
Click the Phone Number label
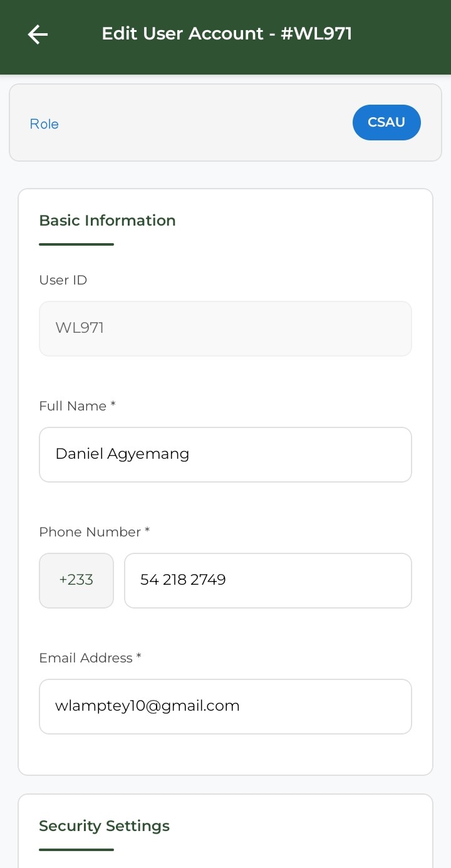click(90, 532)
